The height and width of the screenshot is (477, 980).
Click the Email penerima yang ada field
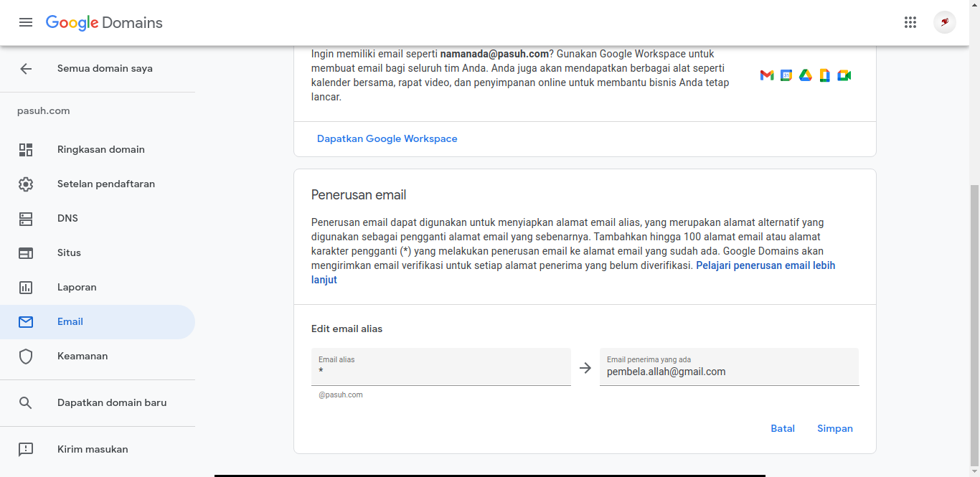(729, 372)
